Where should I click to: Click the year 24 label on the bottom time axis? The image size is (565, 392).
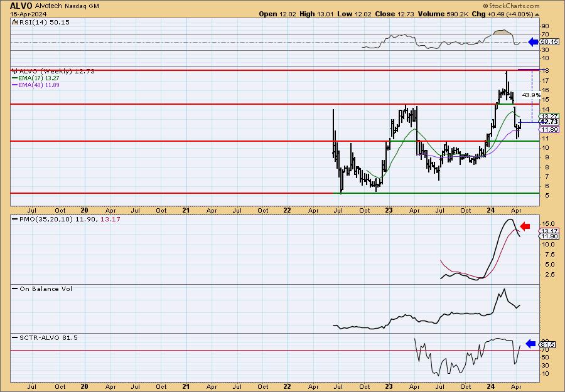click(490, 386)
